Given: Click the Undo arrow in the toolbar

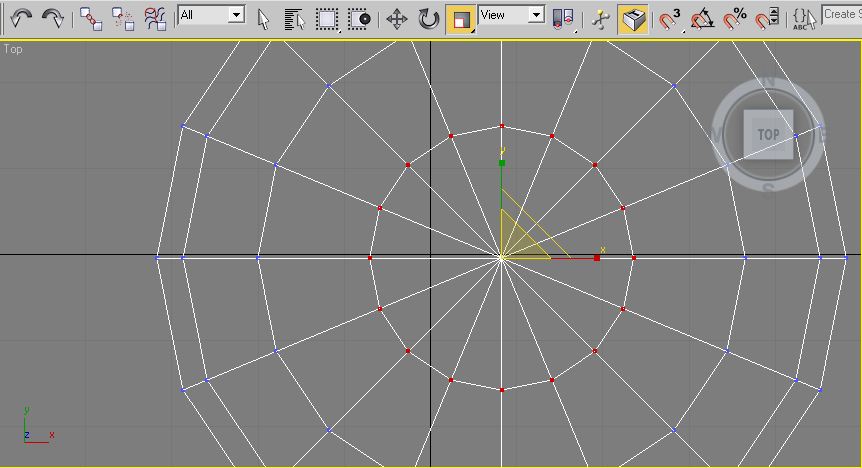Looking at the screenshot, I should pos(22,18).
